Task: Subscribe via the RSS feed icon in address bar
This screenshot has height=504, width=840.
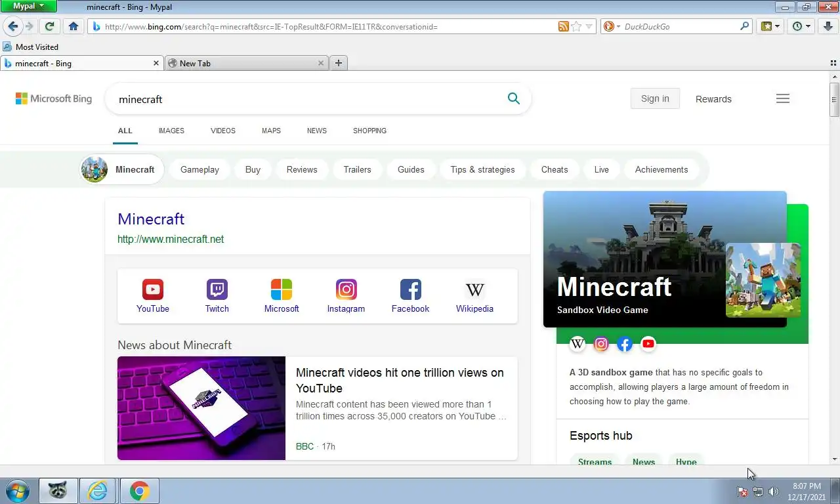Action: [x=563, y=26]
